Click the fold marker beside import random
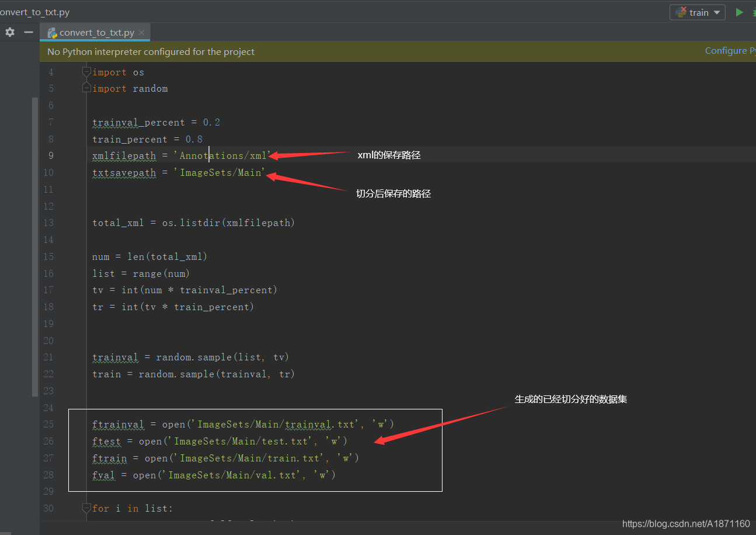Screen dimensions: 756x535 pyautogui.click(x=86, y=88)
